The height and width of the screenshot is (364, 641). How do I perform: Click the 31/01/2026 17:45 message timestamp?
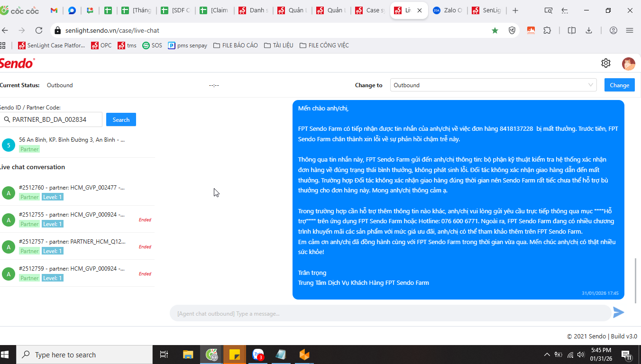click(600, 293)
